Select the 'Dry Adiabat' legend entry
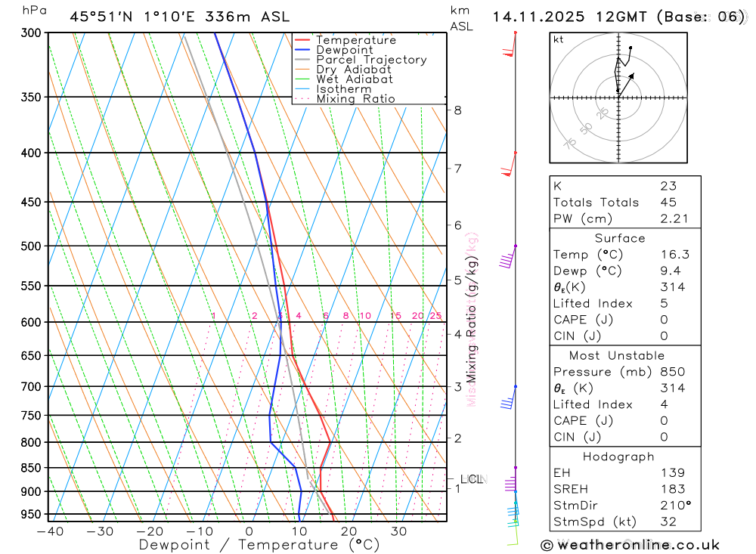 pyautogui.click(x=353, y=70)
